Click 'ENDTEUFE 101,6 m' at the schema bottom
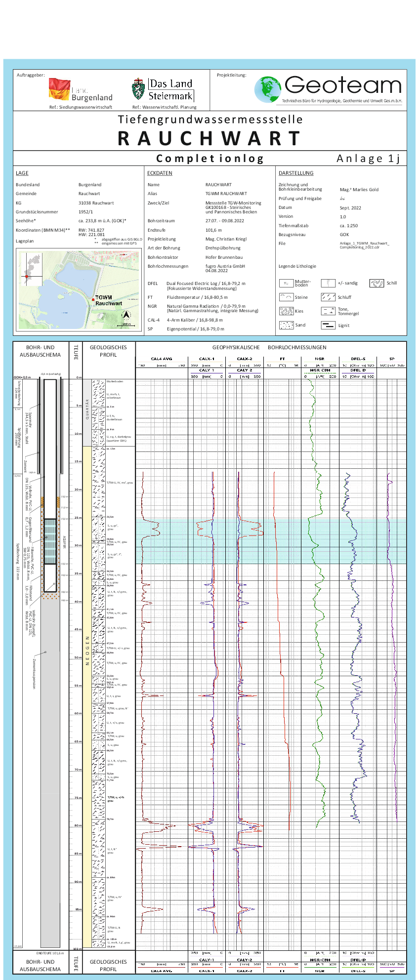The image size is (420, 980). tap(50, 953)
